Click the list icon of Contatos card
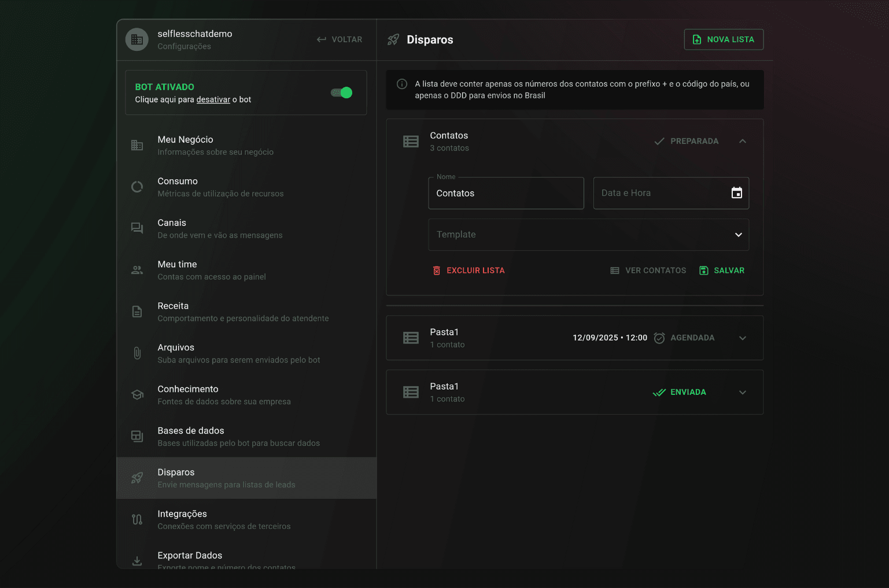The image size is (889, 588). coord(411,141)
